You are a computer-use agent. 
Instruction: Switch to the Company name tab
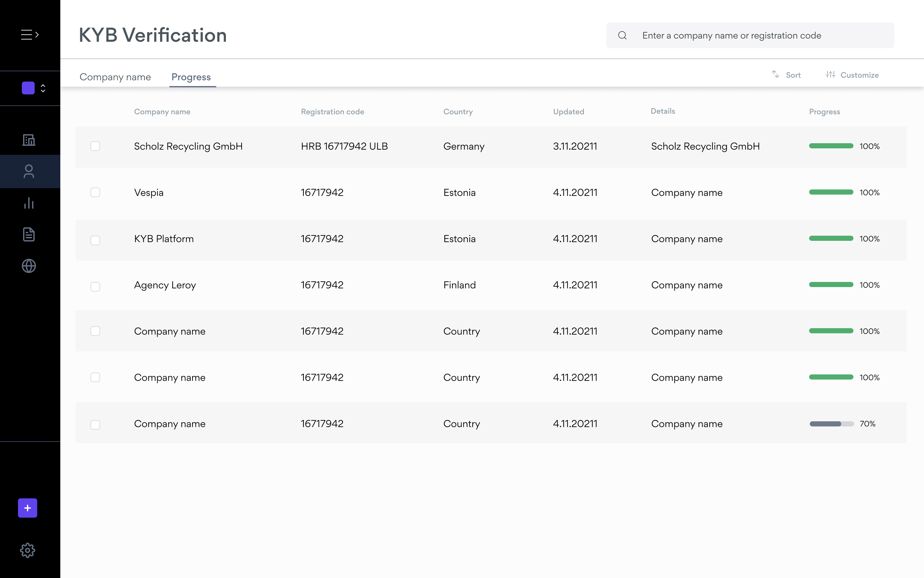(x=115, y=77)
